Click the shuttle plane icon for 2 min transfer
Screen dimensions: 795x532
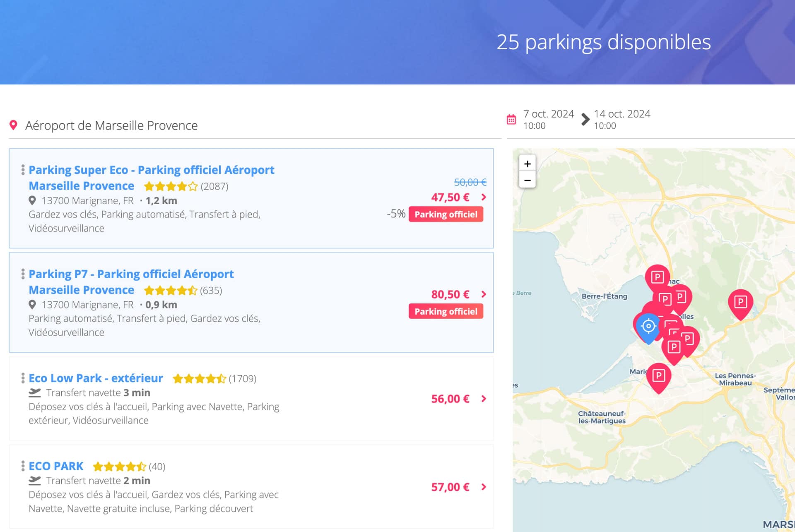[35, 480]
